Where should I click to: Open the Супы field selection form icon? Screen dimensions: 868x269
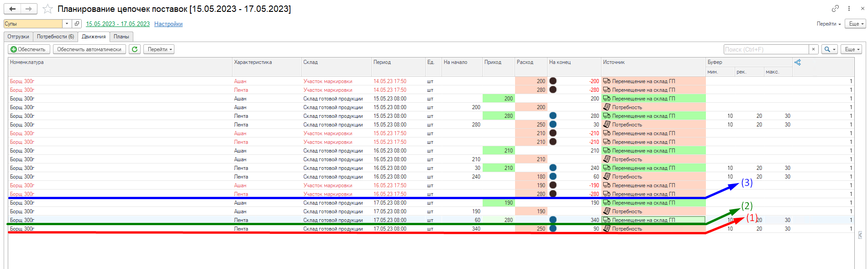click(77, 24)
